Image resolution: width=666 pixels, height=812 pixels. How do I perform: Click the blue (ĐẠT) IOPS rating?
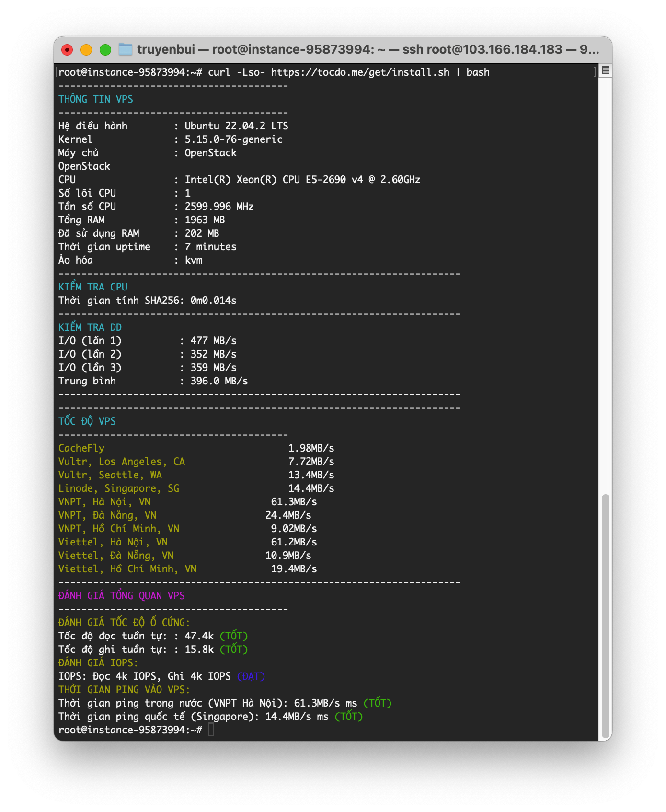(x=251, y=676)
